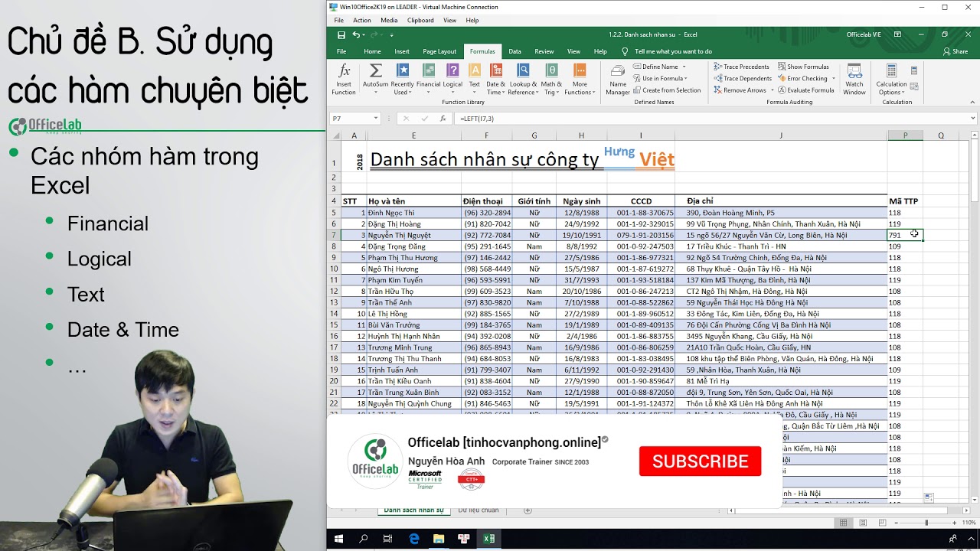
Task: Open the Watch Window
Action: pos(854,79)
